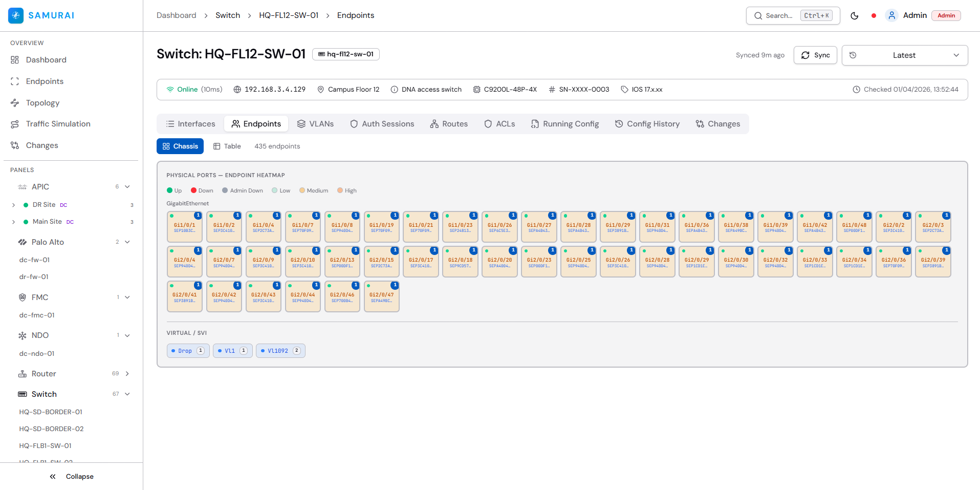Select the NDO panel icon

22,335
